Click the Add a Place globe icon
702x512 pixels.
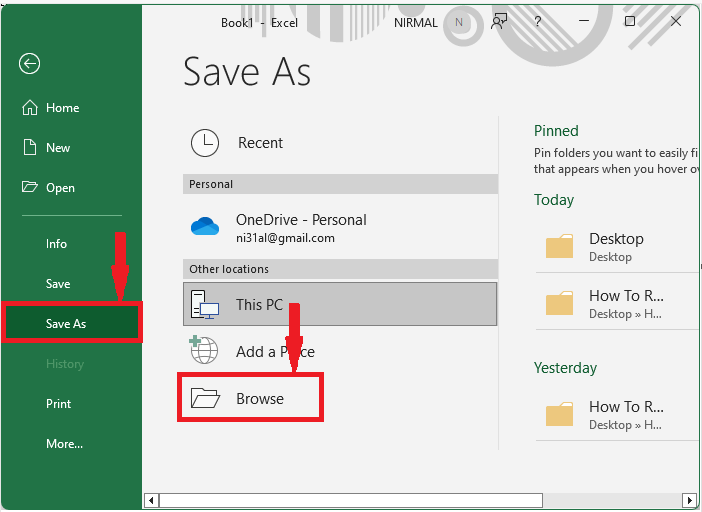tap(204, 350)
